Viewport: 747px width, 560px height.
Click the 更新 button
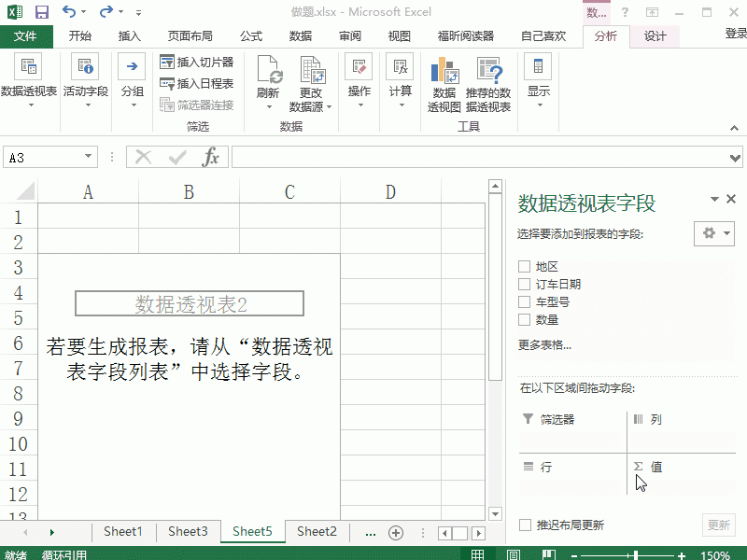[719, 525]
